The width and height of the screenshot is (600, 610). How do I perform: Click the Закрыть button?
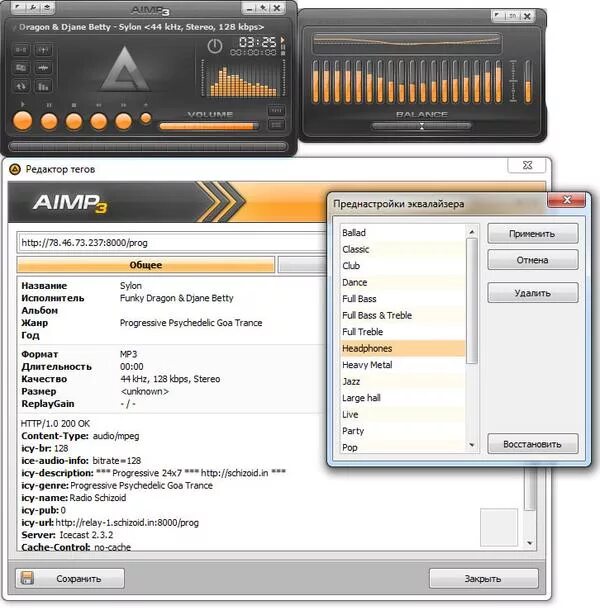[x=484, y=578]
